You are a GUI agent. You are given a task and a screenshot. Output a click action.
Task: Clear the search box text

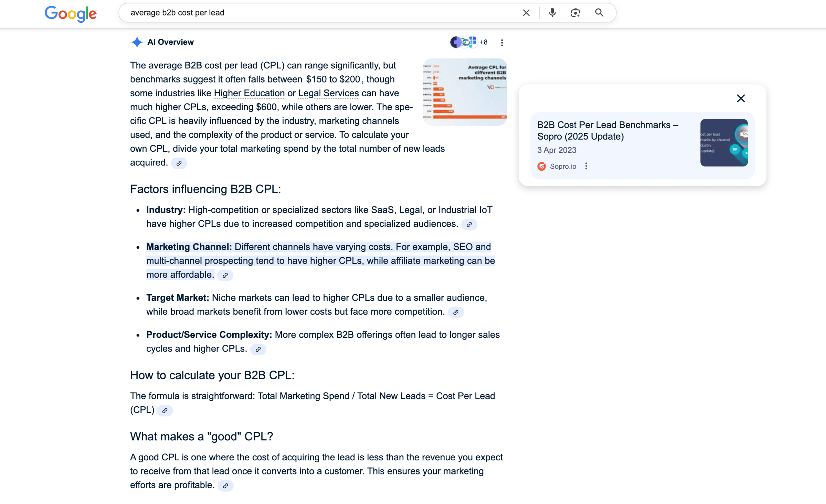click(x=526, y=13)
